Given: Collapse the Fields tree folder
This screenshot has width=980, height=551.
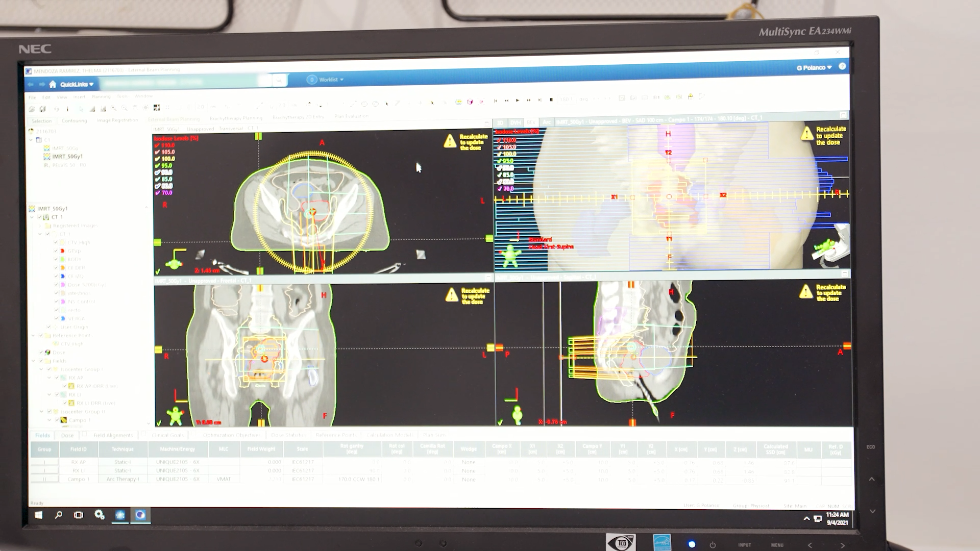Looking at the screenshot, I should [34, 361].
